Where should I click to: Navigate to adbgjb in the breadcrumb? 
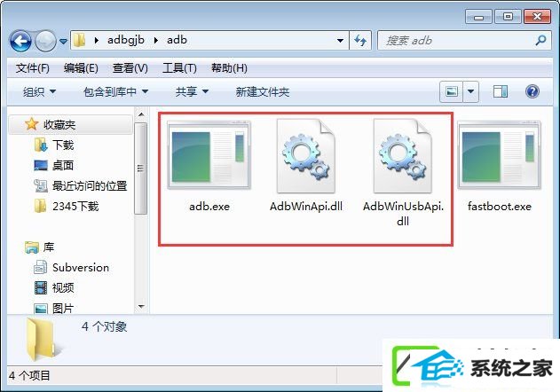pos(126,40)
